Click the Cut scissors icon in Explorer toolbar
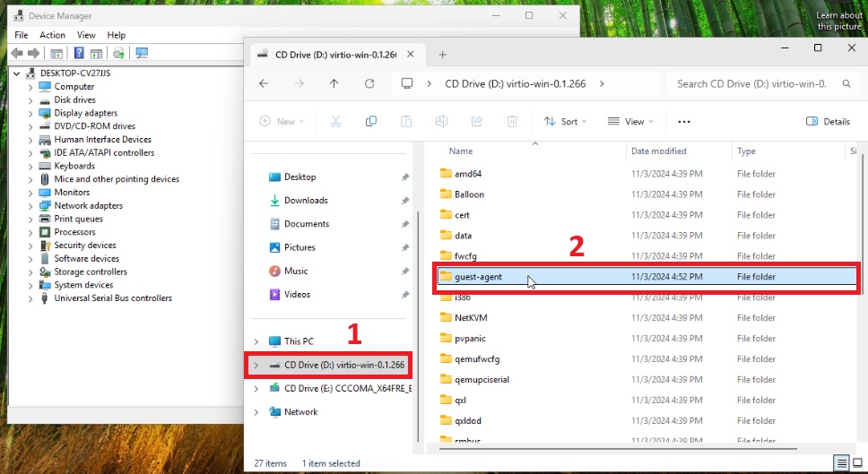The image size is (868, 474). 335,121
